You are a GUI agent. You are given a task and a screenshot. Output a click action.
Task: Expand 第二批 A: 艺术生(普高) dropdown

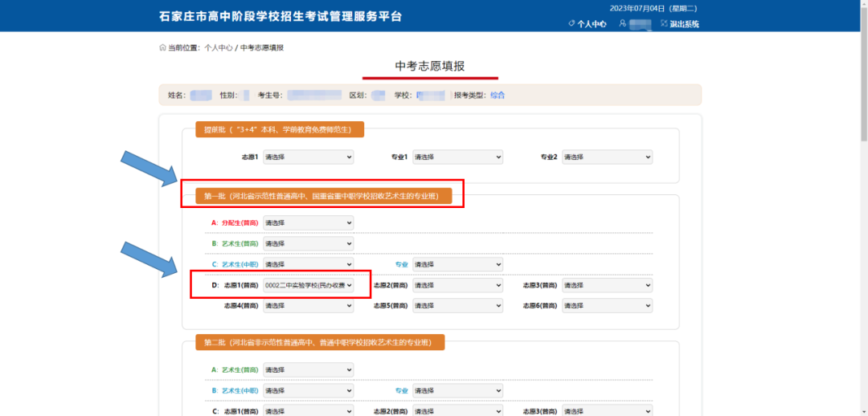[309, 370]
